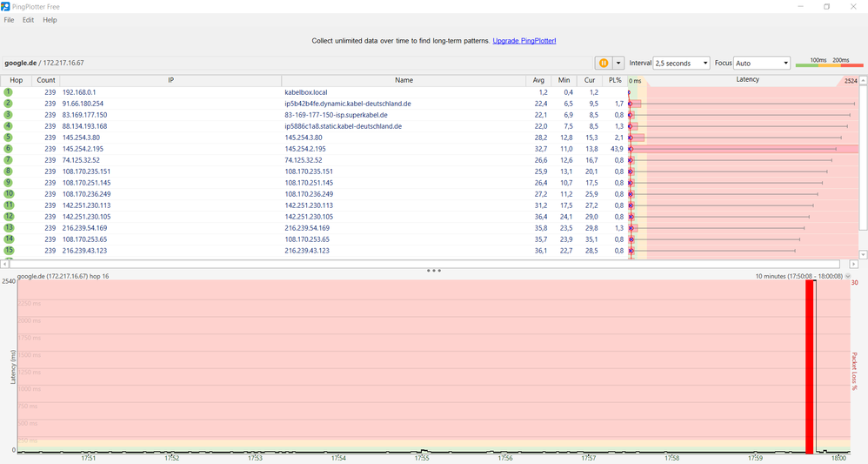
Task: Expand the 10 minutes timeline range chevron
Action: click(x=848, y=276)
